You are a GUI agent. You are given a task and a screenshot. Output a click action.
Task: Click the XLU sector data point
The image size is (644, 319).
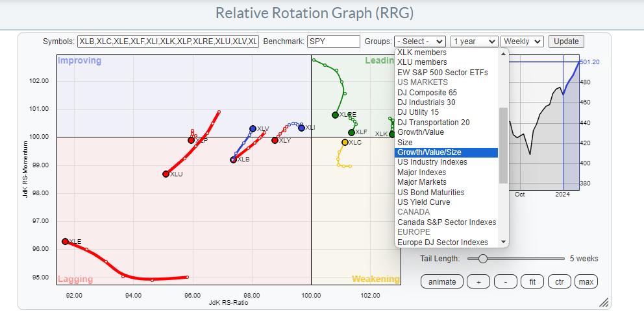click(x=166, y=174)
